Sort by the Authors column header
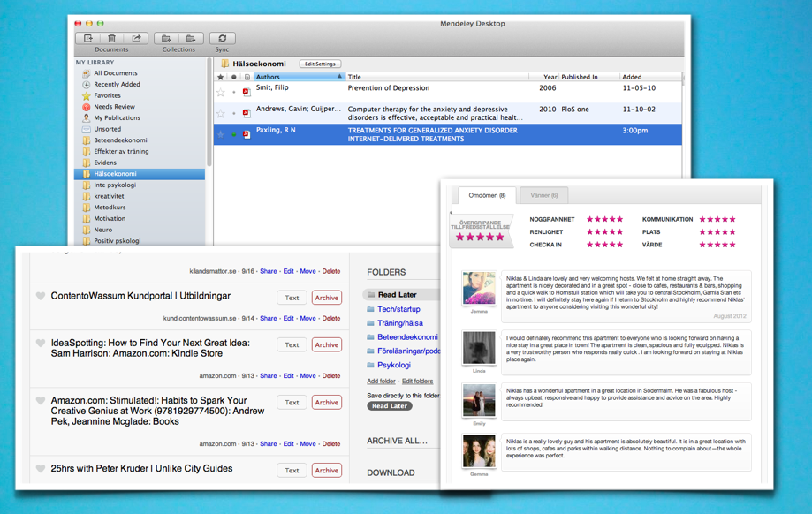 (x=298, y=77)
